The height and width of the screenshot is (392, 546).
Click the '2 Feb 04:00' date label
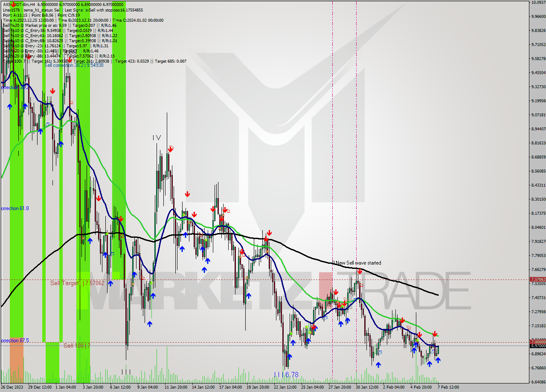[394, 387]
